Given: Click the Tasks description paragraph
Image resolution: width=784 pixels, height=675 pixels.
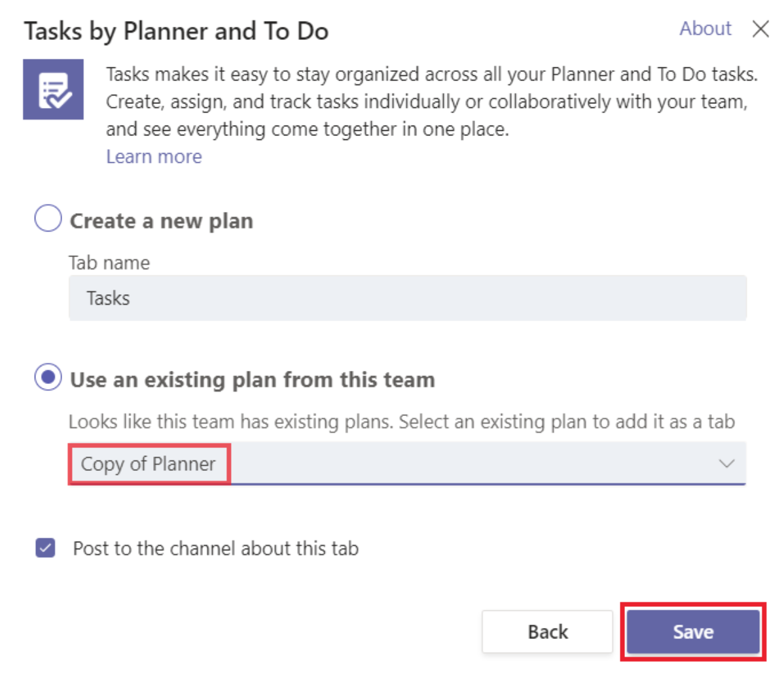Looking at the screenshot, I should coord(432,101).
